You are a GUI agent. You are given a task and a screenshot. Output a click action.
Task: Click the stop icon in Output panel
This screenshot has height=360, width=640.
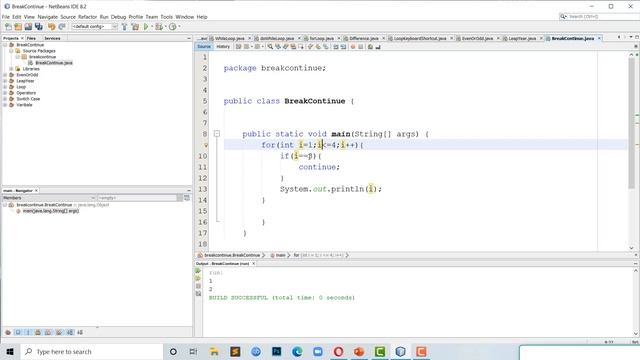(198, 286)
